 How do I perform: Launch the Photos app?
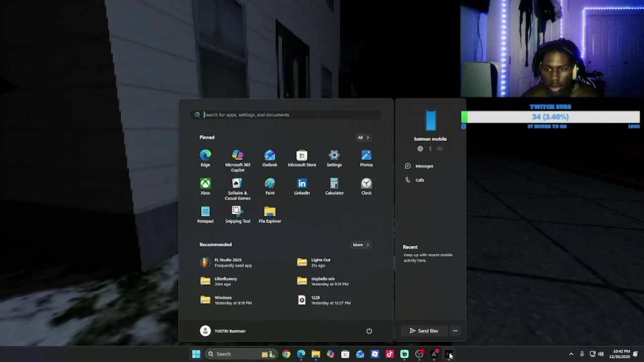point(366,158)
